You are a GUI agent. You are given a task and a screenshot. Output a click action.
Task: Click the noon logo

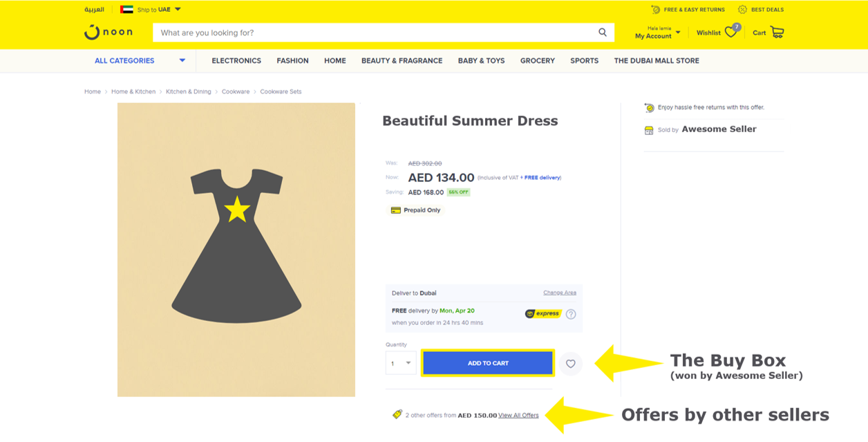click(x=108, y=33)
